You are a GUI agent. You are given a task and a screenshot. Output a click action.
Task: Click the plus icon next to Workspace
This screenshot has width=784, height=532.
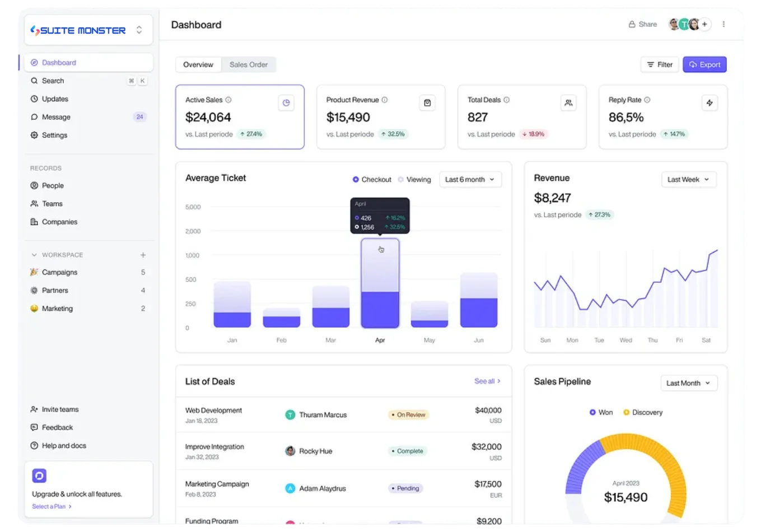(143, 255)
